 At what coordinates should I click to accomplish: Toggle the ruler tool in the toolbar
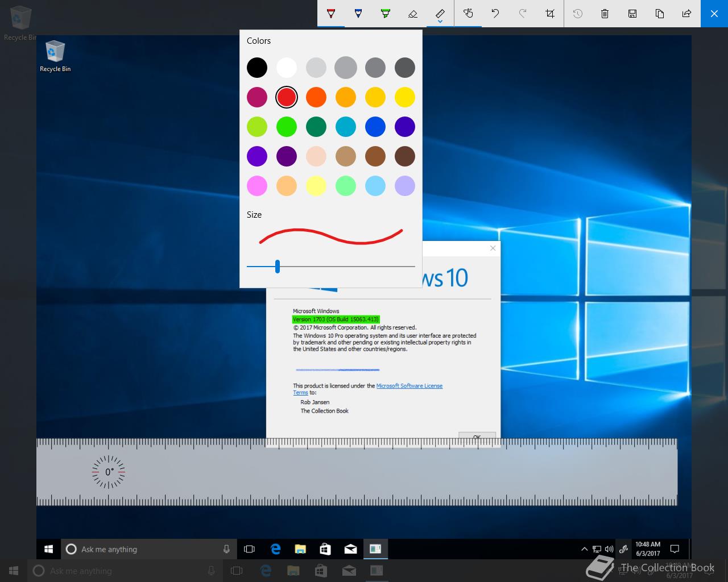coord(440,12)
